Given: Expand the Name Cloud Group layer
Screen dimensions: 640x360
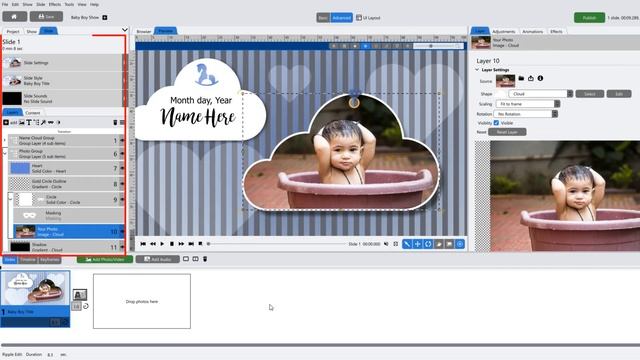Looking at the screenshot, I should tap(5, 140).
